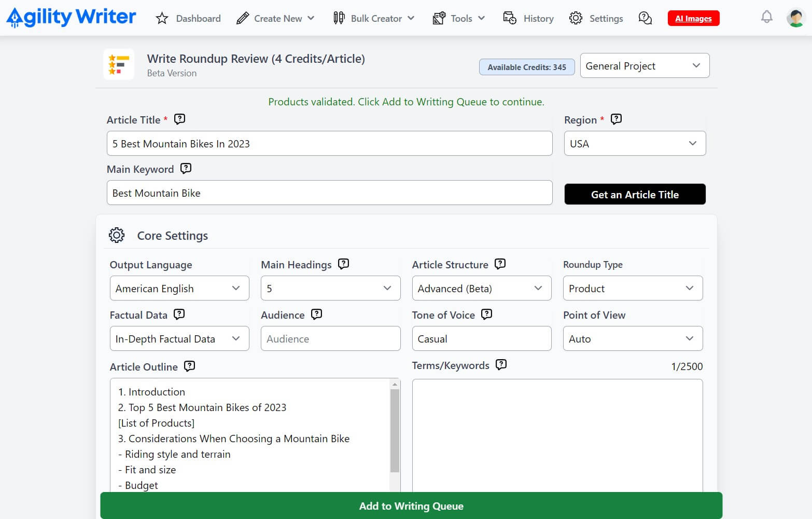Click help icon next to Terms/Keywords
Viewport: 812px width, 519px height.
501,365
